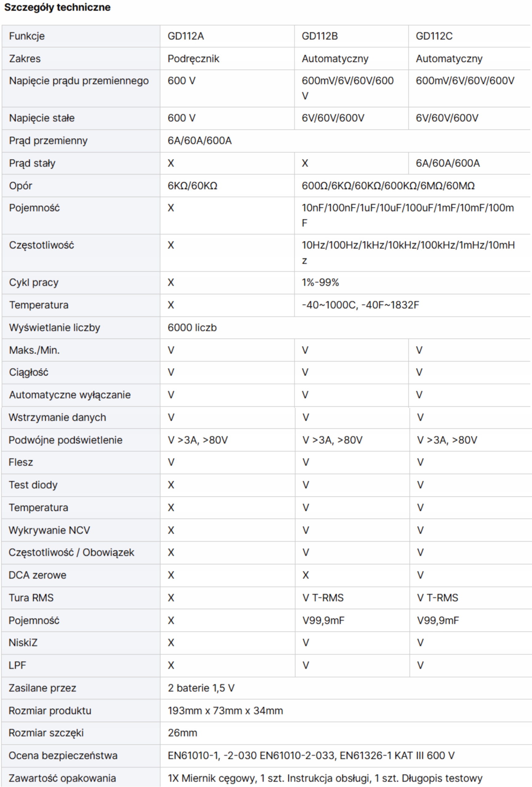532x787 pixels.
Task: Select the "6000 liczb" display count value
Action: (192, 327)
